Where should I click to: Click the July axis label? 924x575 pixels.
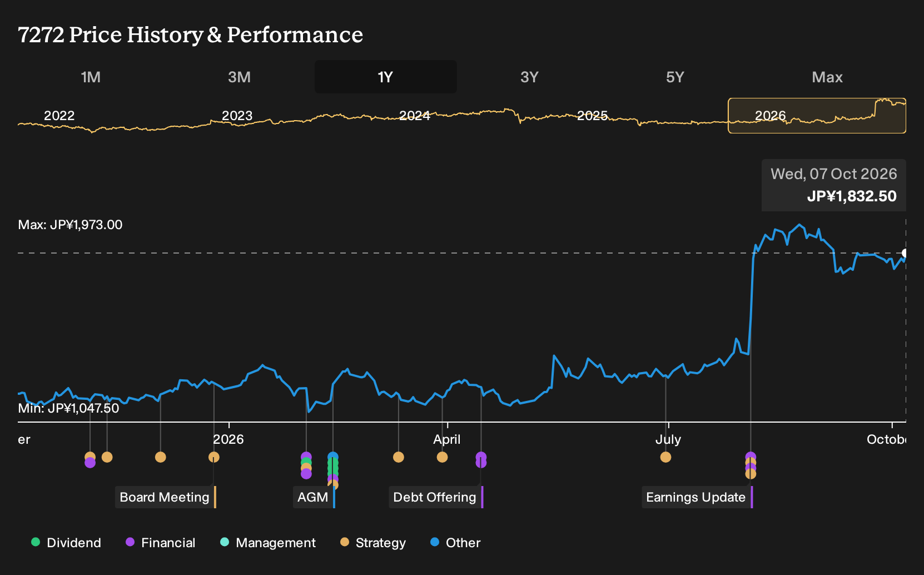[668, 439]
